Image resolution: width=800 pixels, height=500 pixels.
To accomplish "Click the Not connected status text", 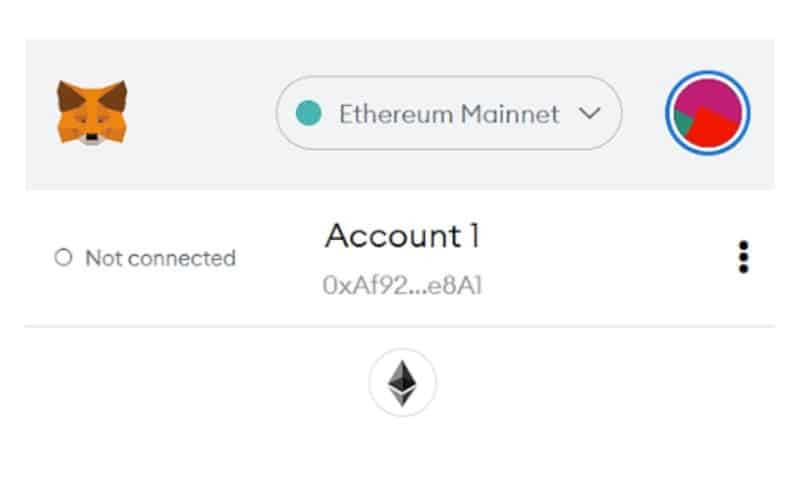I will (x=160, y=258).
